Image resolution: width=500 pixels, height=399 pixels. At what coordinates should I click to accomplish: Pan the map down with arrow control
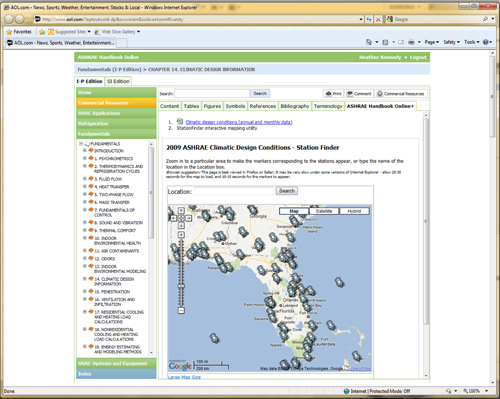(x=181, y=225)
